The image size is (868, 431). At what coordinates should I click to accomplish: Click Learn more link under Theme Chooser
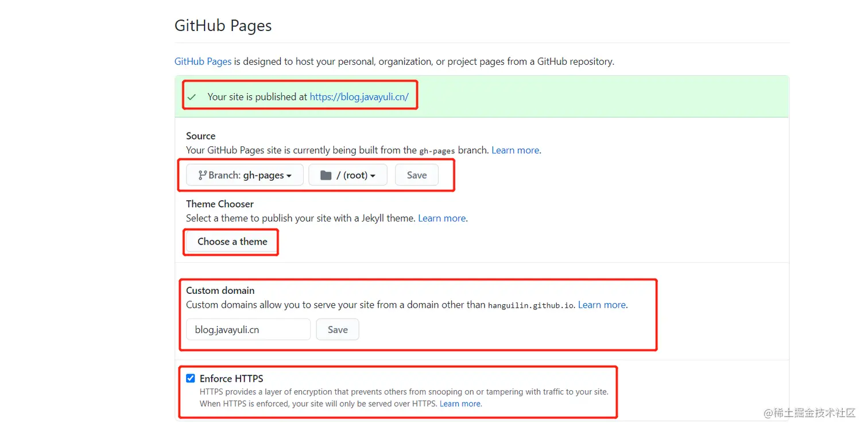pyautogui.click(x=442, y=218)
